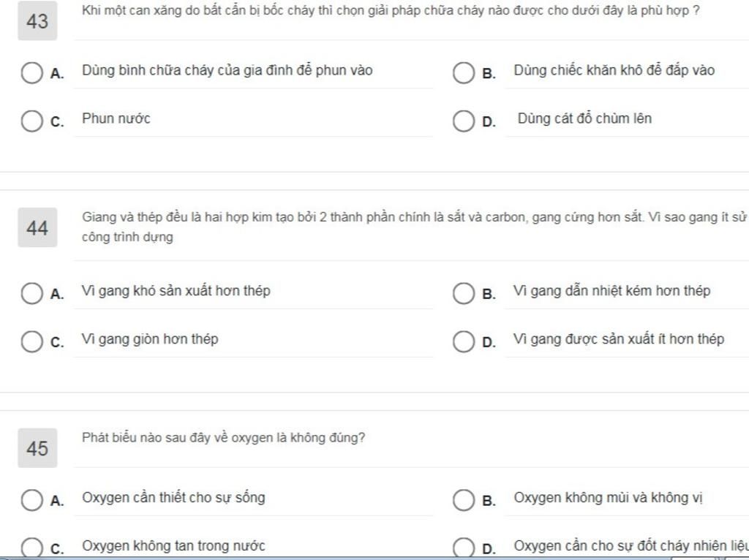The width and height of the screenshot is (749, 560).
Task: Mark the radio beside 'Phun nước'
Action: tap(31, 121)
